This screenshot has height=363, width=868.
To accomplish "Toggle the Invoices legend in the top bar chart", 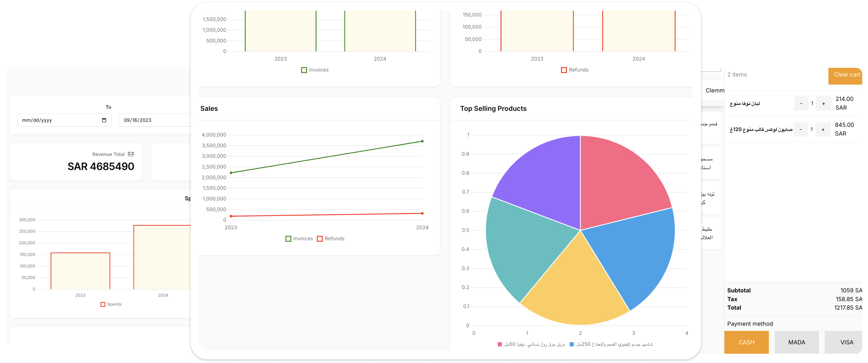I will 315,70.
